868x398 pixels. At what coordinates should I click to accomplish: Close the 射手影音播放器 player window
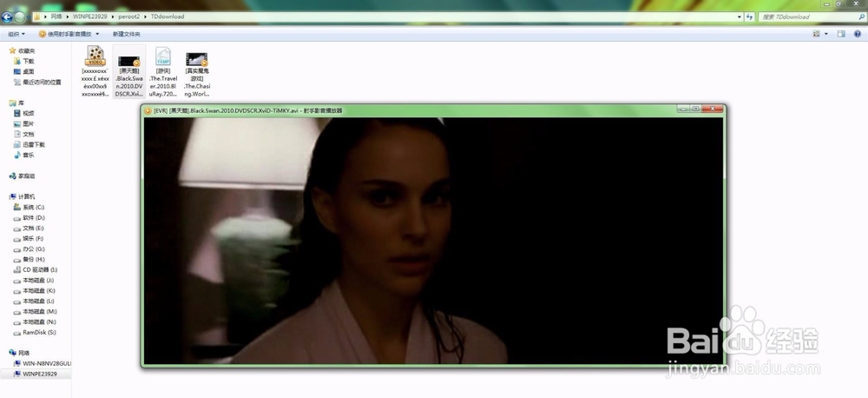(x=713, y=109)
